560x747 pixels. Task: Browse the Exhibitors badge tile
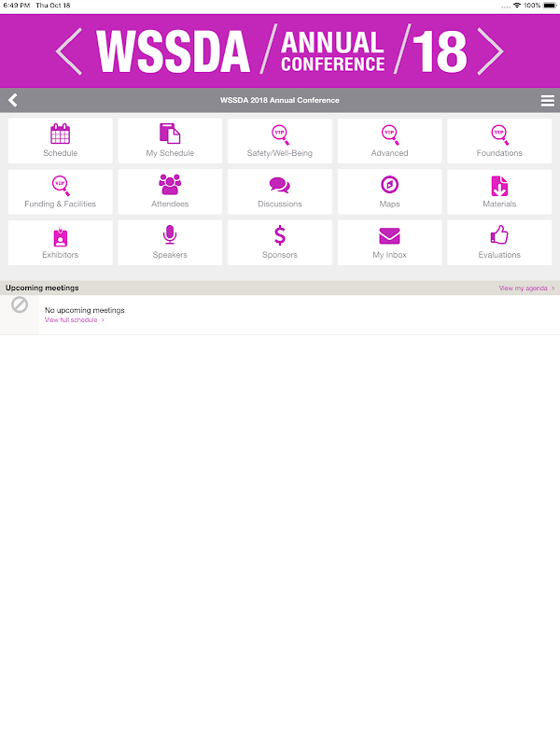61,243
